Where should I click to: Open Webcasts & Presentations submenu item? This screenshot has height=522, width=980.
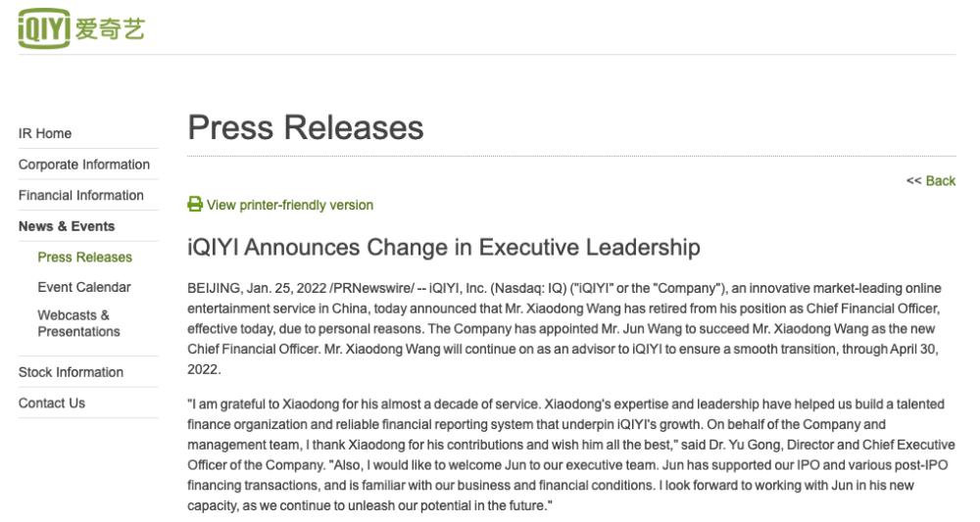pos(78,323)
